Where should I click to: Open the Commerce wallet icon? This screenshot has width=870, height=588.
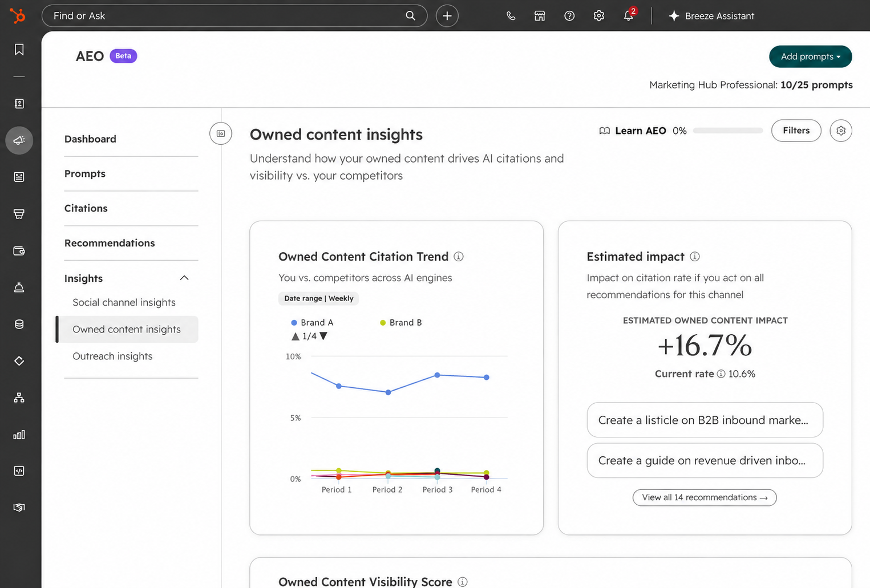[x=19, y=251]
